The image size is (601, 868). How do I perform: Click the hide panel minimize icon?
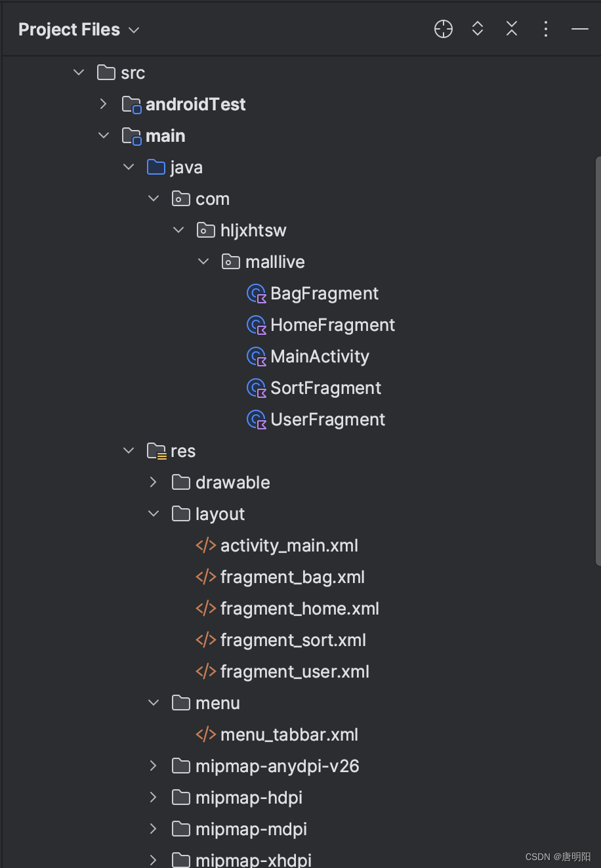tap(579, 29)
